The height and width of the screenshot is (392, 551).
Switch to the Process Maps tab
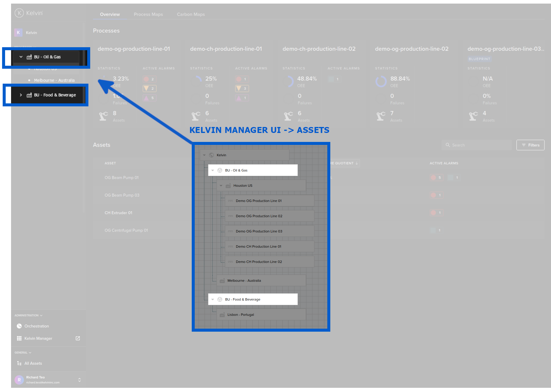(x=148, y=14)
